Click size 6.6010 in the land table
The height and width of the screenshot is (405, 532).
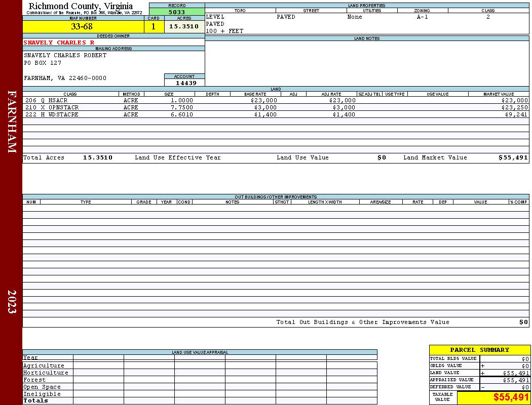tap(182, 114)
